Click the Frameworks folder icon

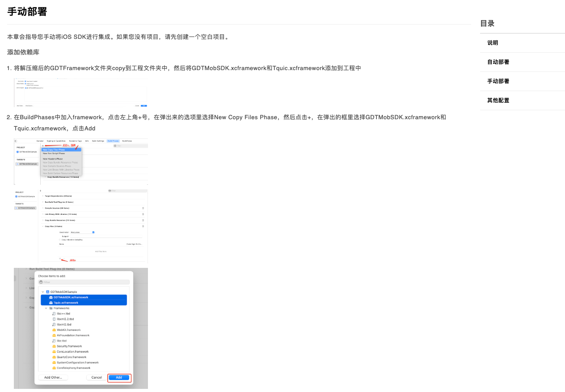(x=51, y=308)
